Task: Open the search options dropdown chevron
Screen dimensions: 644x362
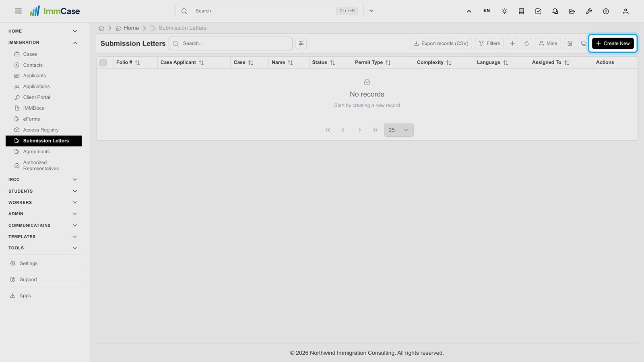Action: (x=371, y=11)
